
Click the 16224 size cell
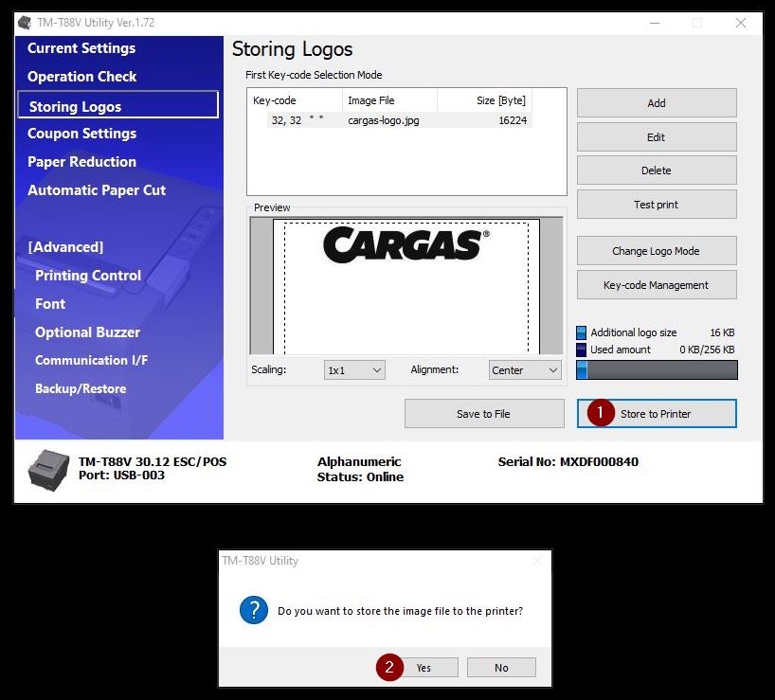pos(513,120)
